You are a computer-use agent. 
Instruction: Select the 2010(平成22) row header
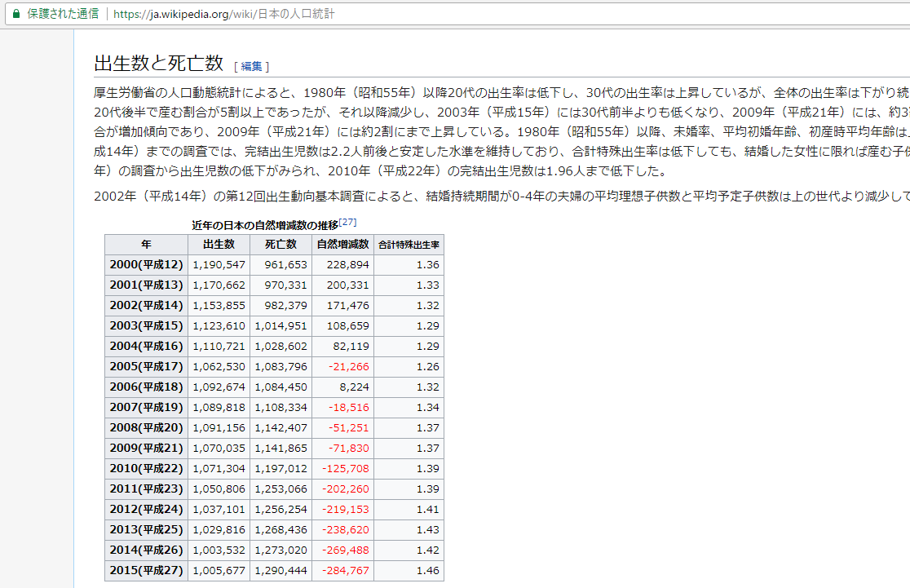[146, 469]
